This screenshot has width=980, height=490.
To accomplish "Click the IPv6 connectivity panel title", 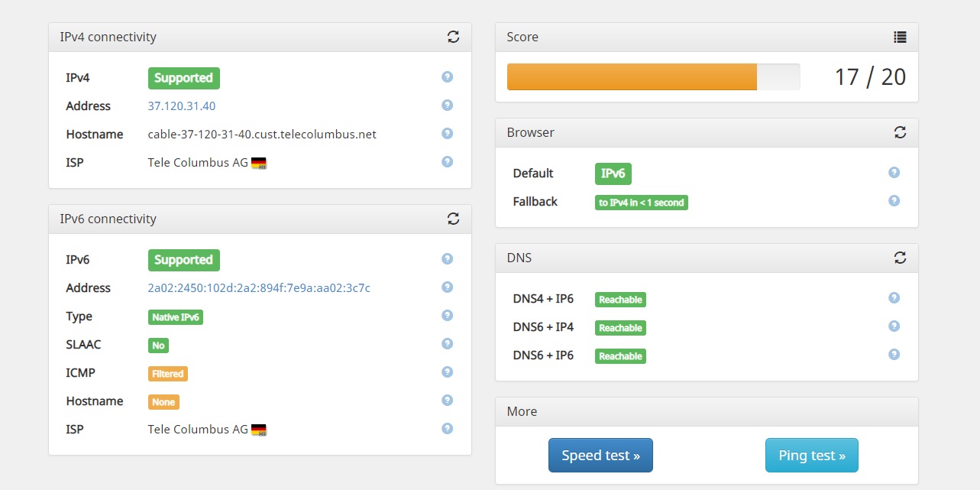I will coord(108,219).
